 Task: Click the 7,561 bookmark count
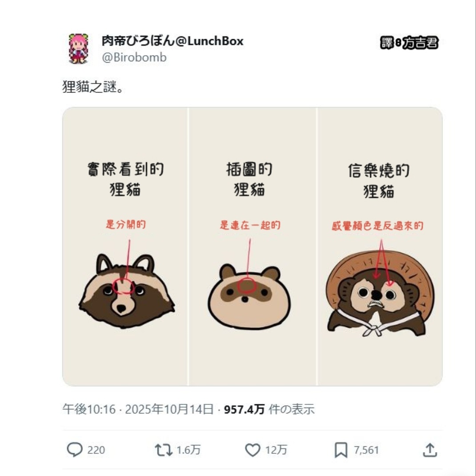tap(366, 450)
